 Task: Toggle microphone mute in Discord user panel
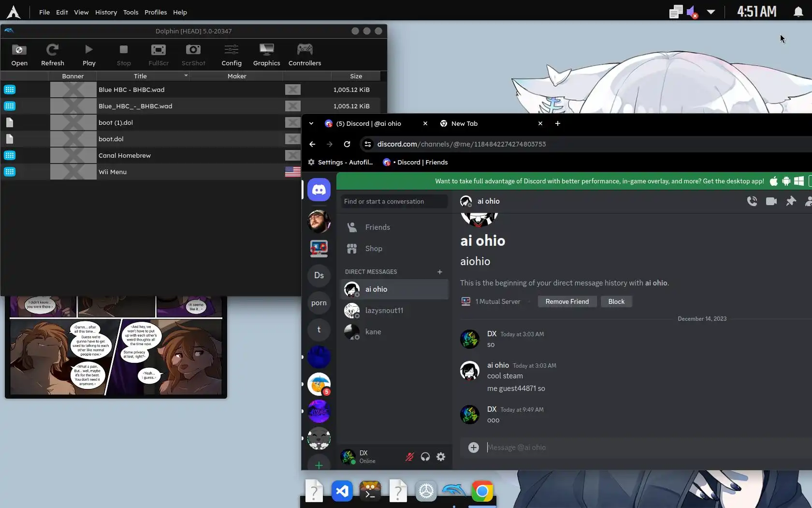(409, 457)
